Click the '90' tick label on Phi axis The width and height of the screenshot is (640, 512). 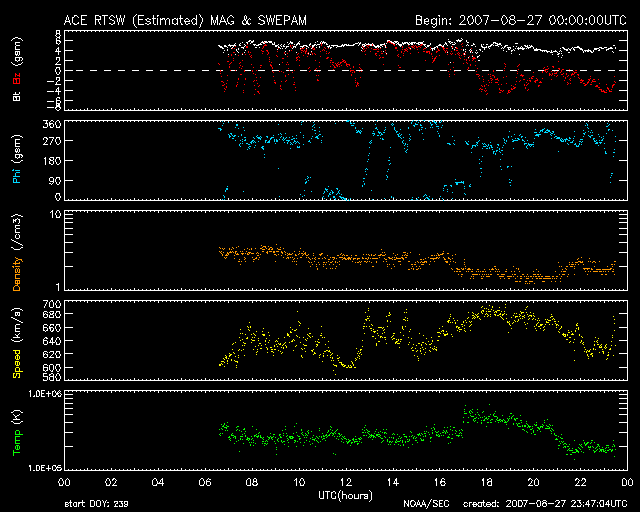point(55,180)
